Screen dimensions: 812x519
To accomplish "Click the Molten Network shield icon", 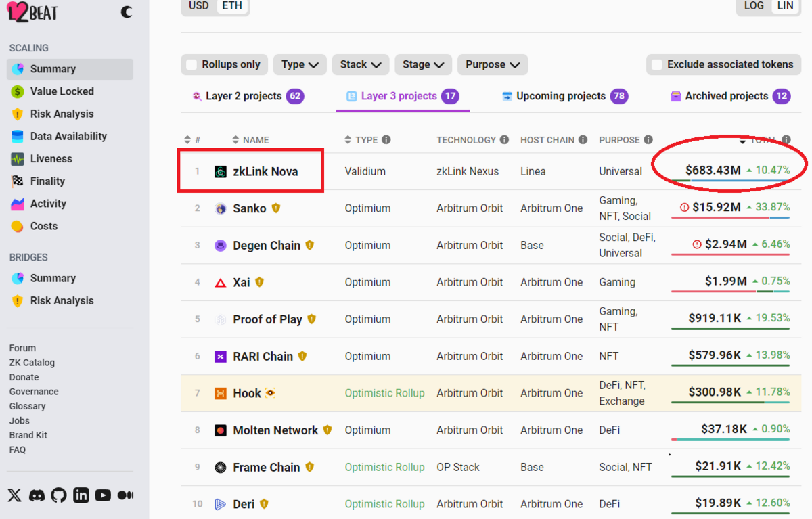I will 328,430.
